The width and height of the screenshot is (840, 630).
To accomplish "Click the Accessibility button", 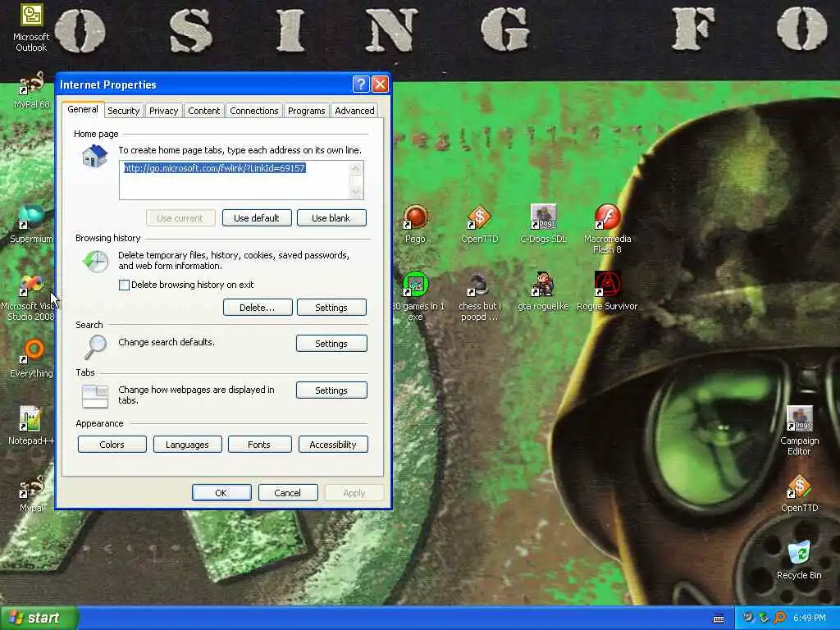I will coord(333,445).
